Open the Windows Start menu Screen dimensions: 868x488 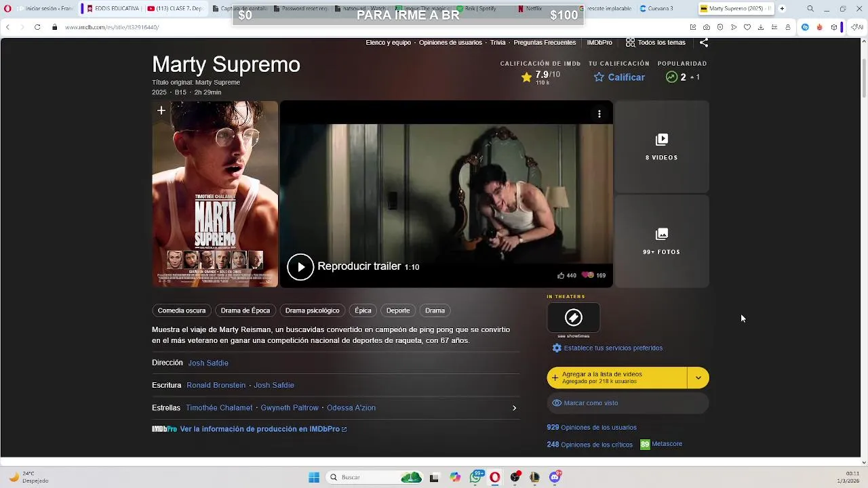314,477
